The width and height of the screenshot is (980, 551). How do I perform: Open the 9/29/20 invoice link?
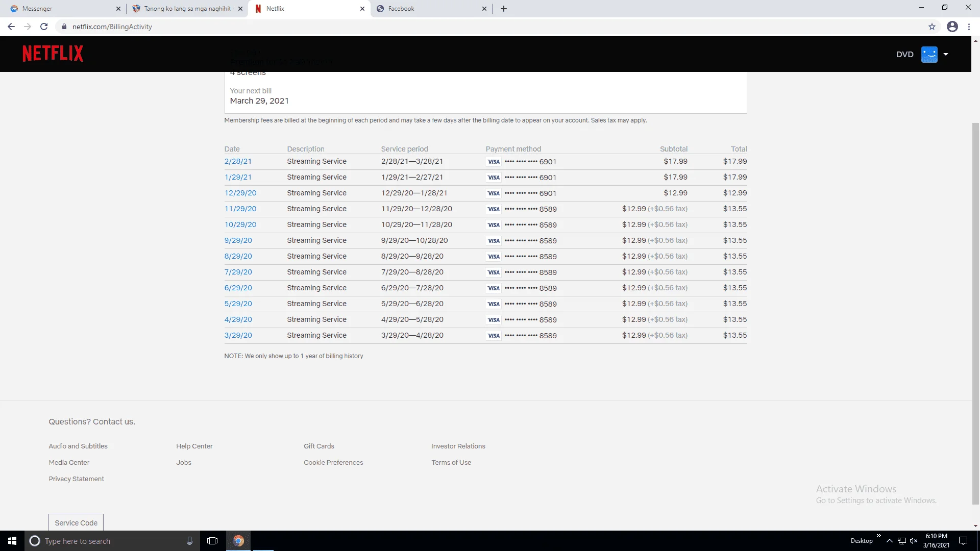238,240
